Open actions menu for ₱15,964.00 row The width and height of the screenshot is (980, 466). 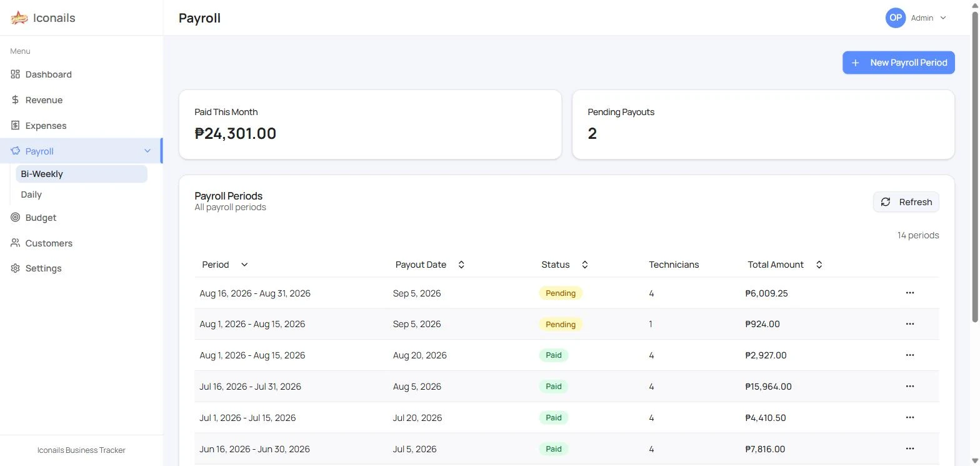coord(910,387)
